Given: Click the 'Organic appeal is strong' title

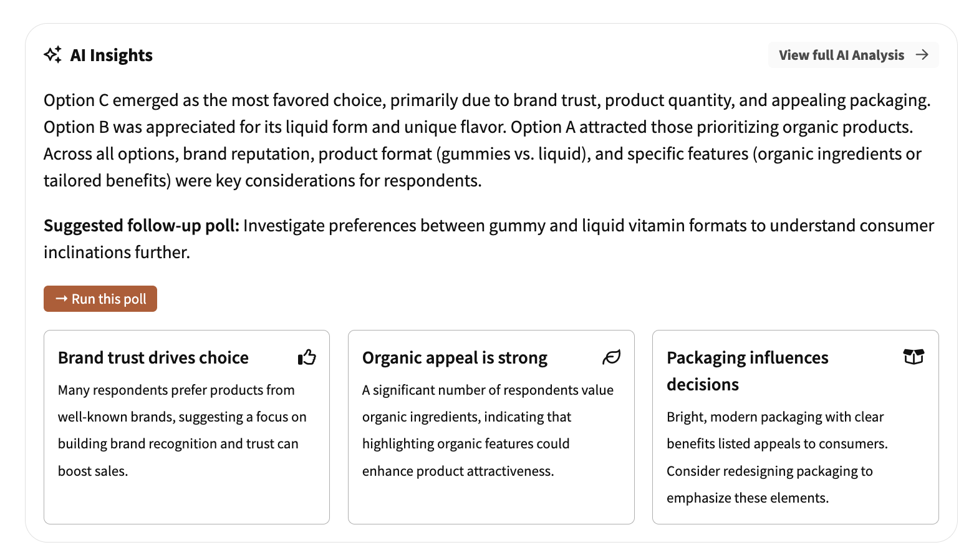Looking at the screenshot, I should point(455,358).
